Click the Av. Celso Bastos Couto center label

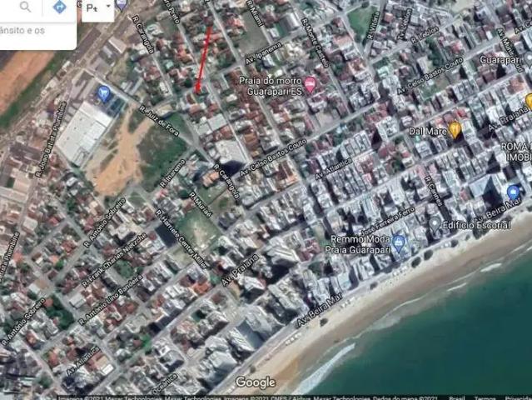273,157
